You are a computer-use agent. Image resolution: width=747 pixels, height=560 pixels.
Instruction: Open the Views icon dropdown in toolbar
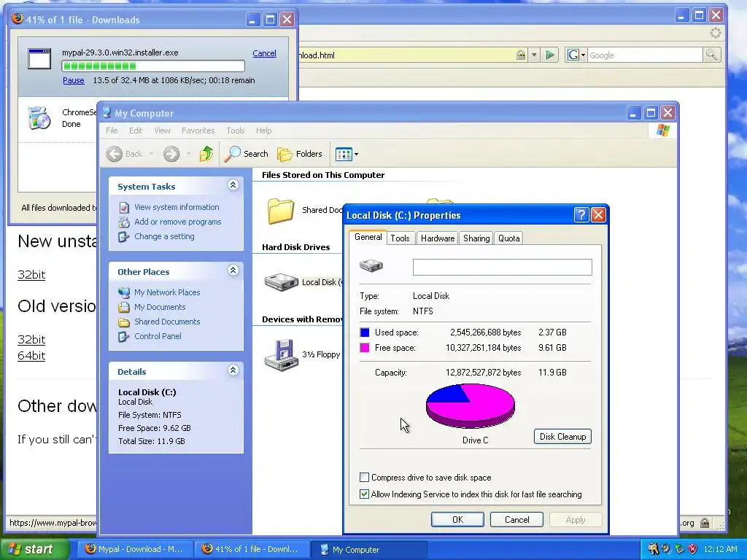pyautogui.click(x=347, y=154)
